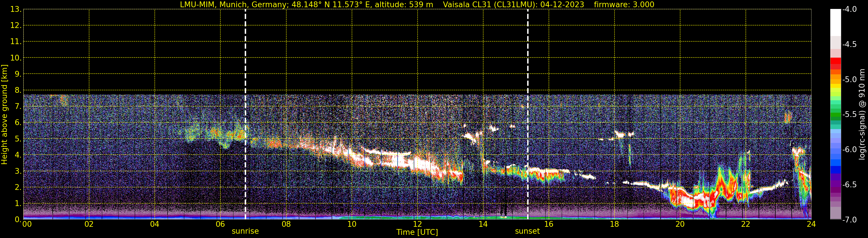
Task: Click the height-axis tick label "11."
Action: 16,41
